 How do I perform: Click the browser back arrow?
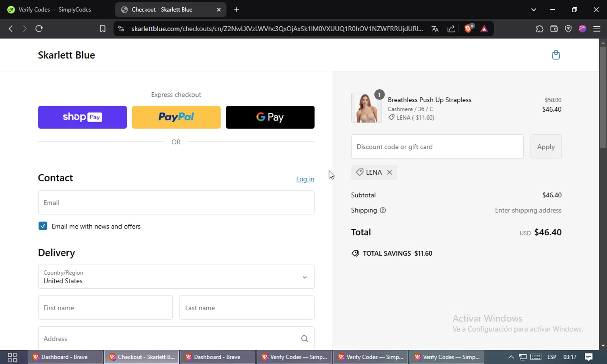pyautogui.click(x=11, y=29)
